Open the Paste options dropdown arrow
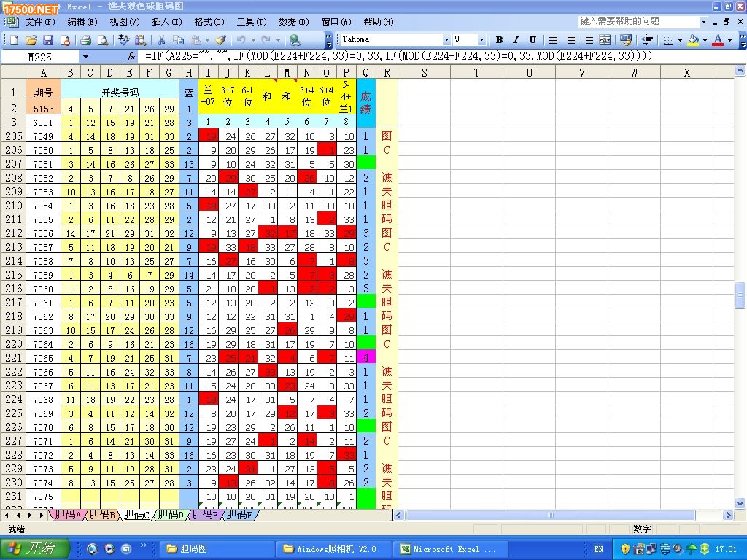This screenshot has height=560, width=747. pos(206,40)
